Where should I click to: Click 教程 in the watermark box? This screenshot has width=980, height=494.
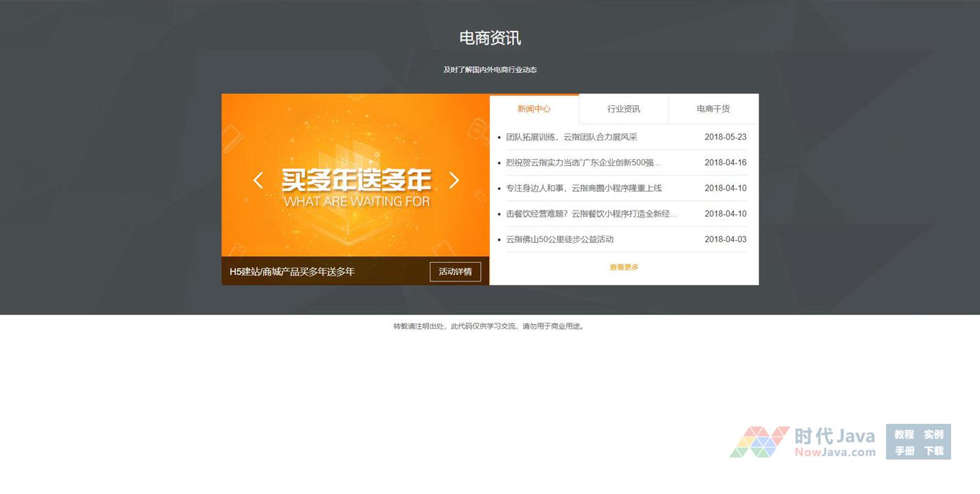904,434
